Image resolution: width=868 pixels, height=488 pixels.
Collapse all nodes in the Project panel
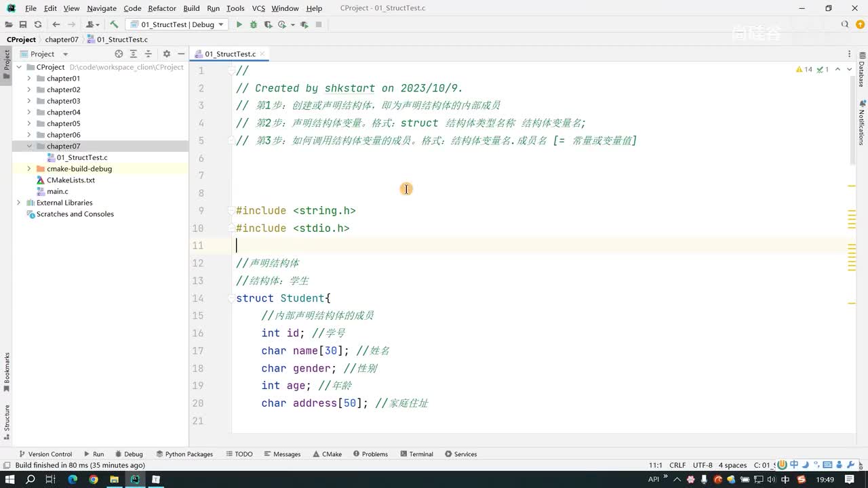tap(149, 54)
